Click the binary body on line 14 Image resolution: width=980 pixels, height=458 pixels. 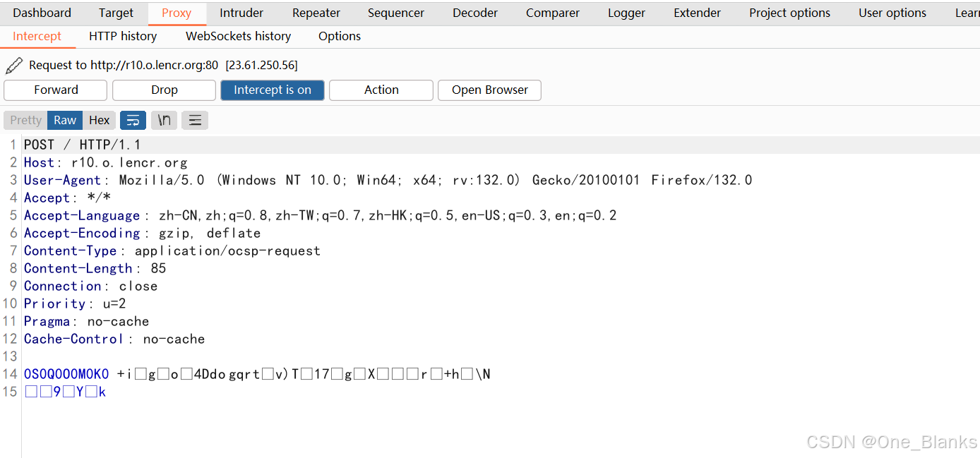[257, 374]
